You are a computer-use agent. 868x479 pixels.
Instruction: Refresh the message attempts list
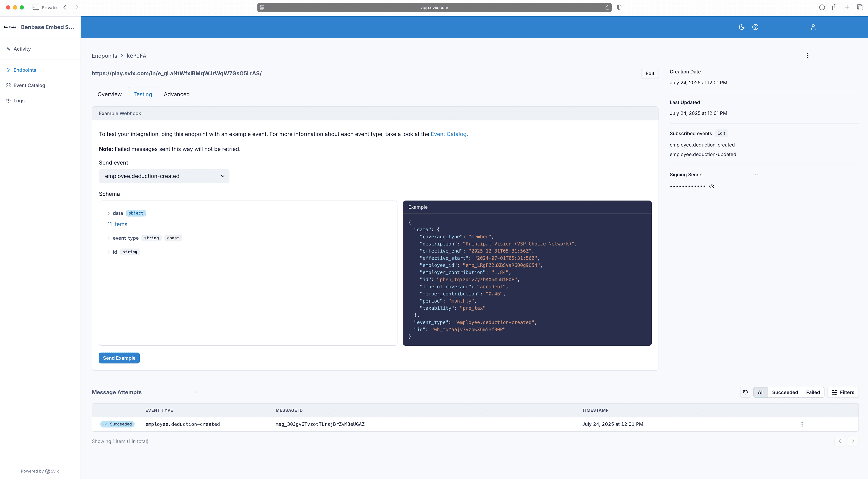tap(745, 392)
